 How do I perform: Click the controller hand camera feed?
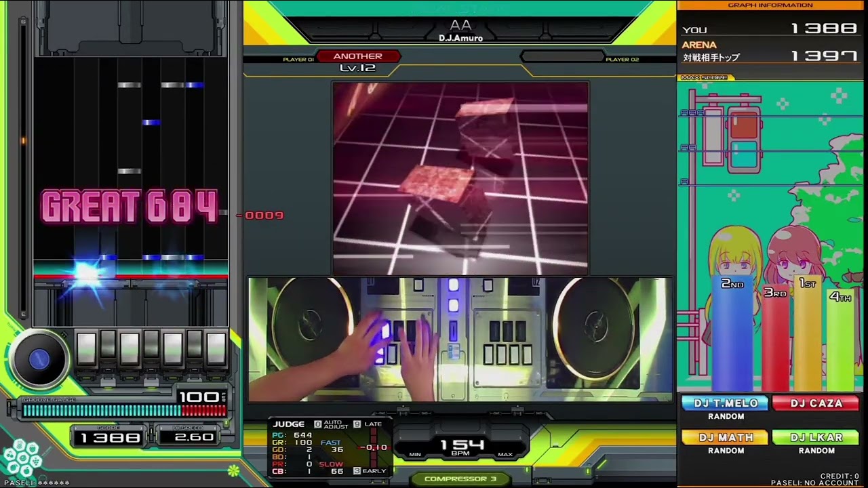click(460, 339)
